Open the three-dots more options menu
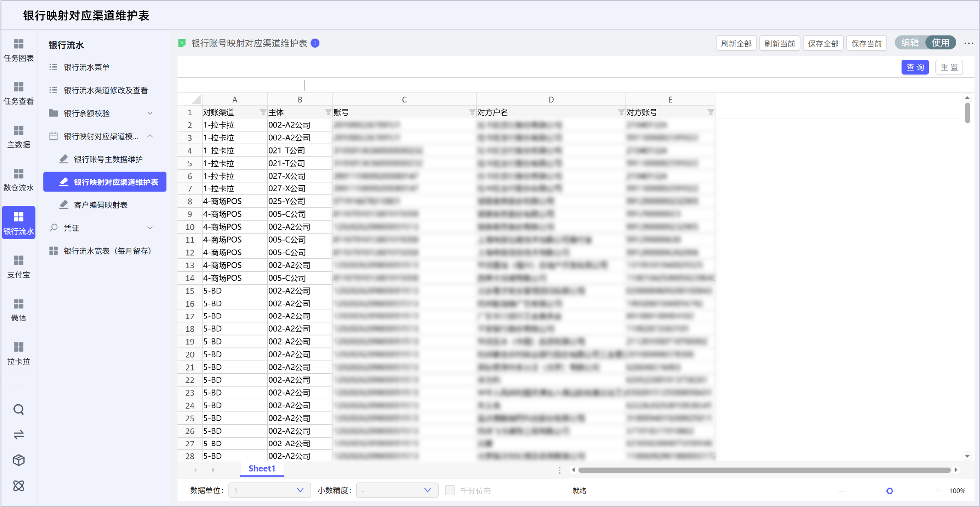 (969, 43)
